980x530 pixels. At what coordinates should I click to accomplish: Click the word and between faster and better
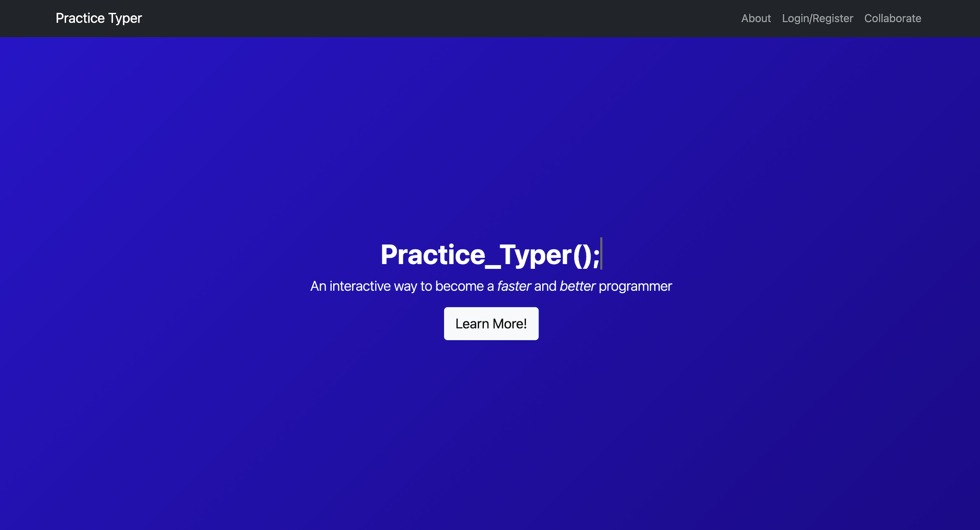pos(545,286)
